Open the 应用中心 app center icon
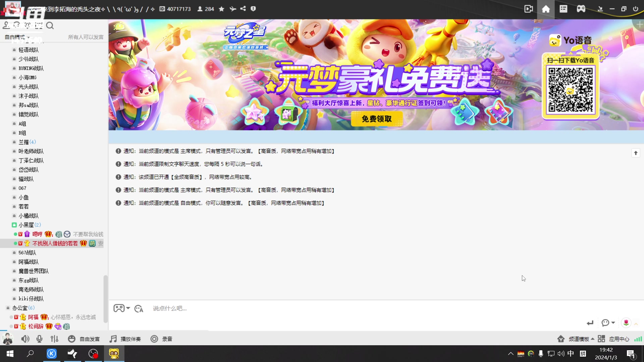Image resolution: width=644 pixels, height=362 pixels. click(602, 339)
